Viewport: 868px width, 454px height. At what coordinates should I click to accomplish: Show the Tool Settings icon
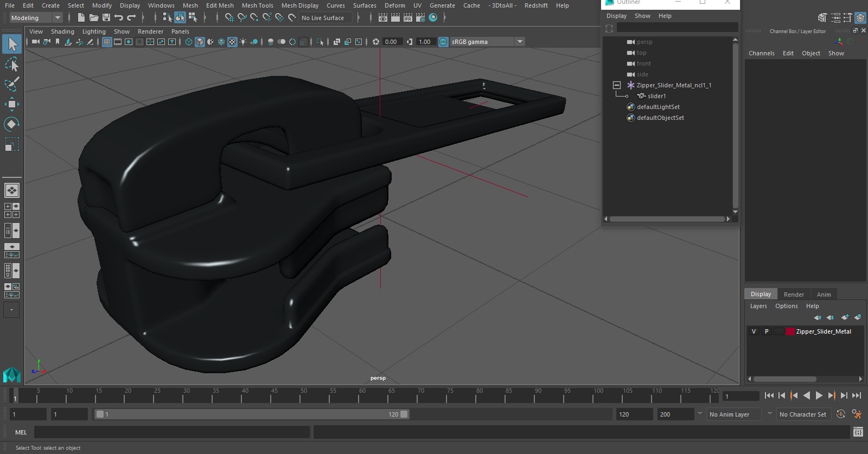847,18
